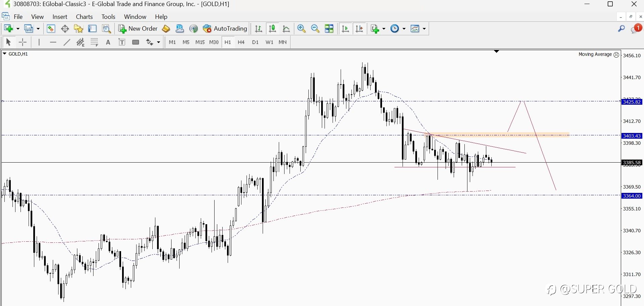Open the Charts menu

pyautogui.click(x=84, y=16)
